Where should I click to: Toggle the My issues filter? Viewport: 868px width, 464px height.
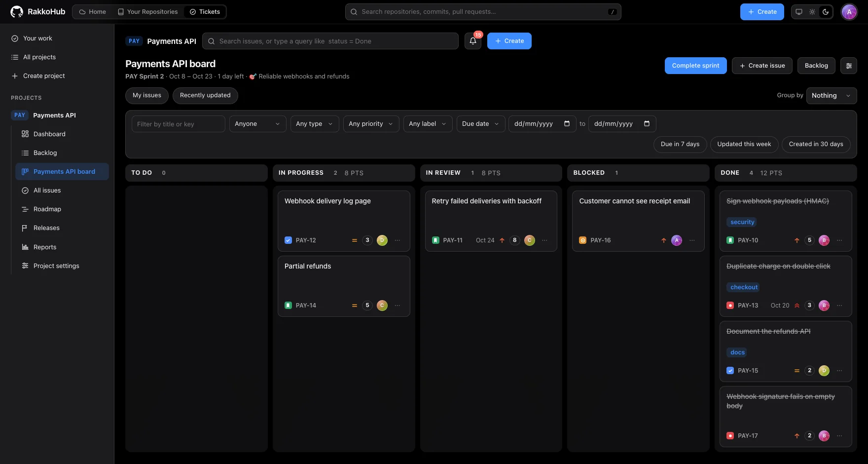pyautogui.click(x=147, y=95)
